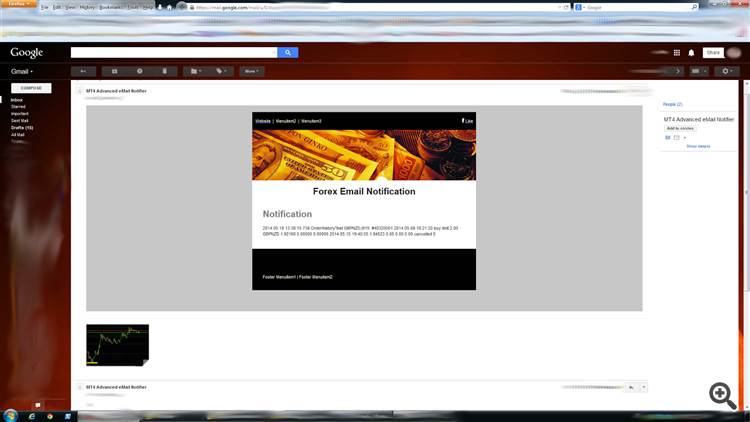Open the Labels dropdown
Screen dimensions: 750x422
tap(222, 71)
